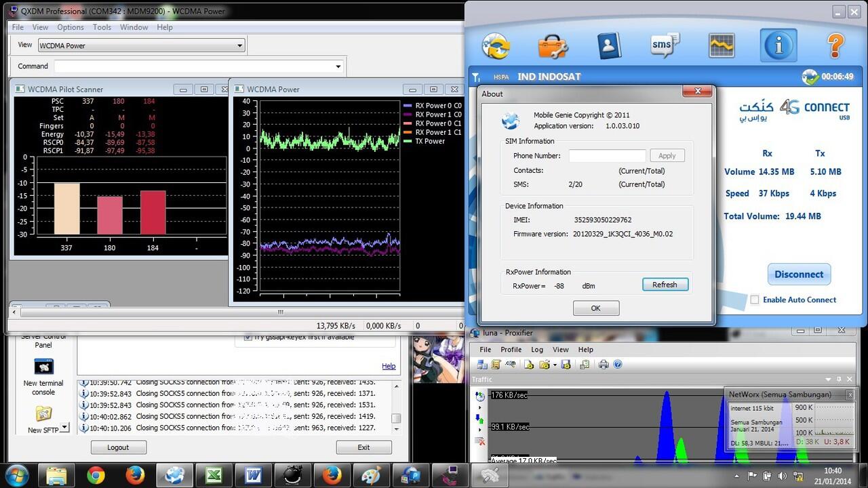Click the taskbar clock showing 10:40

tap(833, 476)
